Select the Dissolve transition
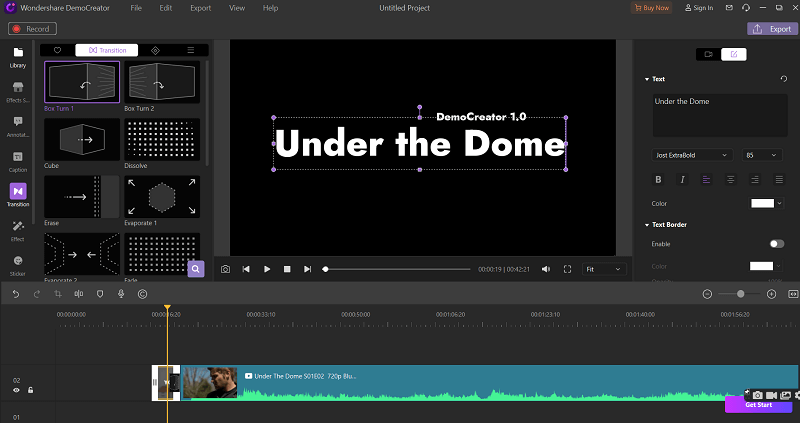This screenshot has height=423, width=800. (x=162, y=139)
